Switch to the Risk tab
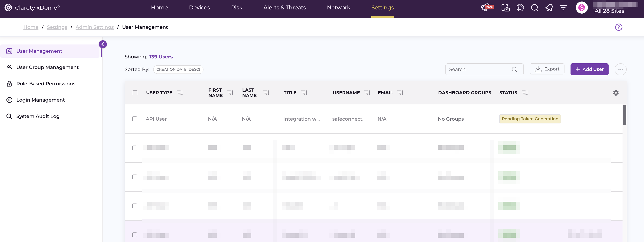Screen dimensions: 644x242 [x=236, y=8]
